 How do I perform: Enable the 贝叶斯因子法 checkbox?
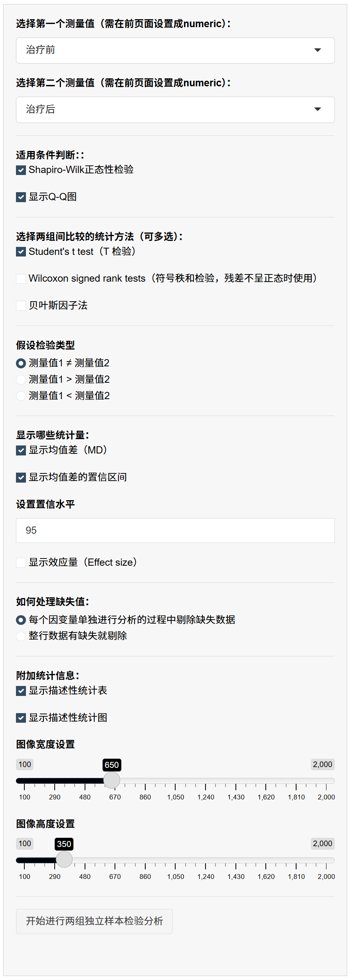tap(21, 306)
